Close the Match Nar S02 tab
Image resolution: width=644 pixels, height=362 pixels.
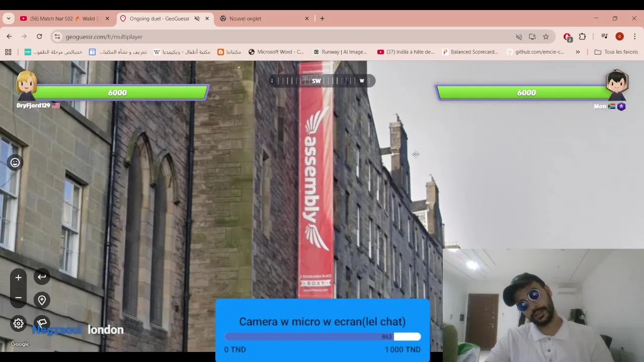pos(107,19)
